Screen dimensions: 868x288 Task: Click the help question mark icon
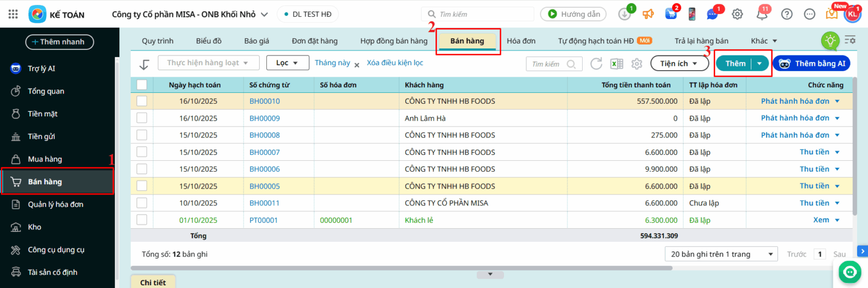coord(787,14)
